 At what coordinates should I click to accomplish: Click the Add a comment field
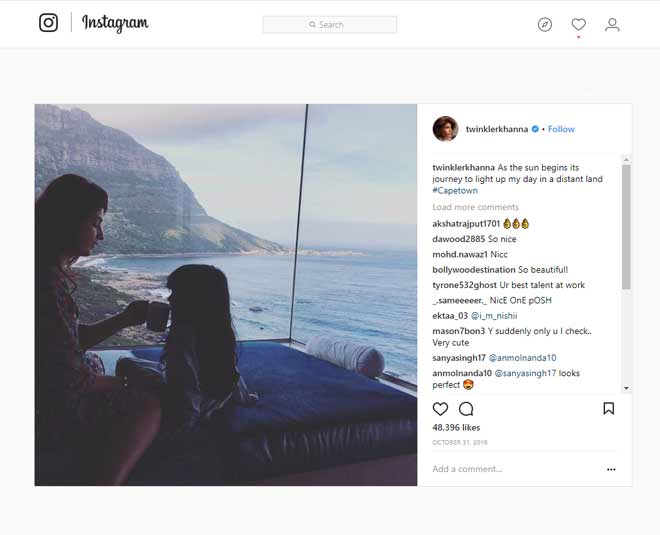point(500,469)
